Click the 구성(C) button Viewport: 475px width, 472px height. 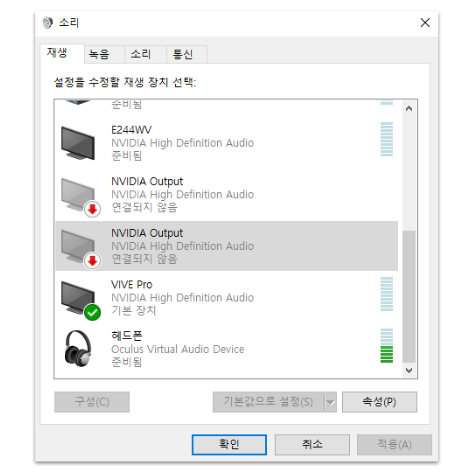tap(92, 402)
